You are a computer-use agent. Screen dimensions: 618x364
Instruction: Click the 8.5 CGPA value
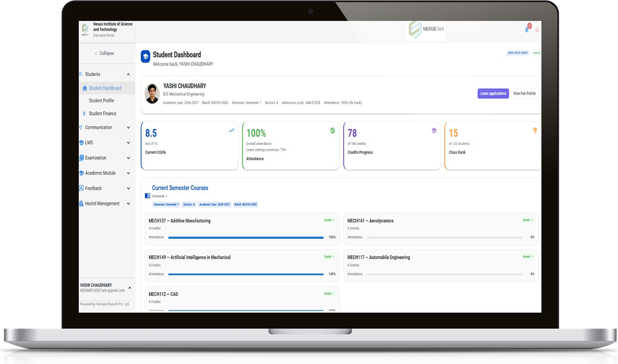[151, 133]
